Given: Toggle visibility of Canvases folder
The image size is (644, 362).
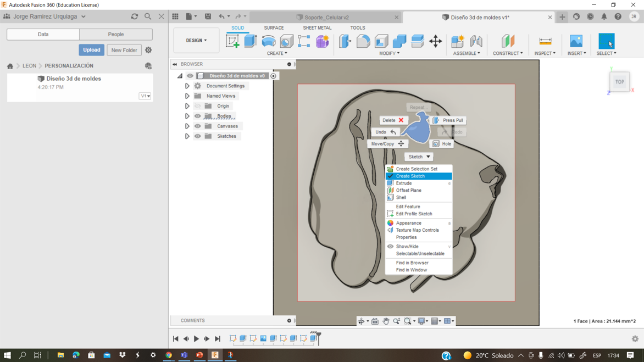Looking at the screenshot, I should (198, 126).
